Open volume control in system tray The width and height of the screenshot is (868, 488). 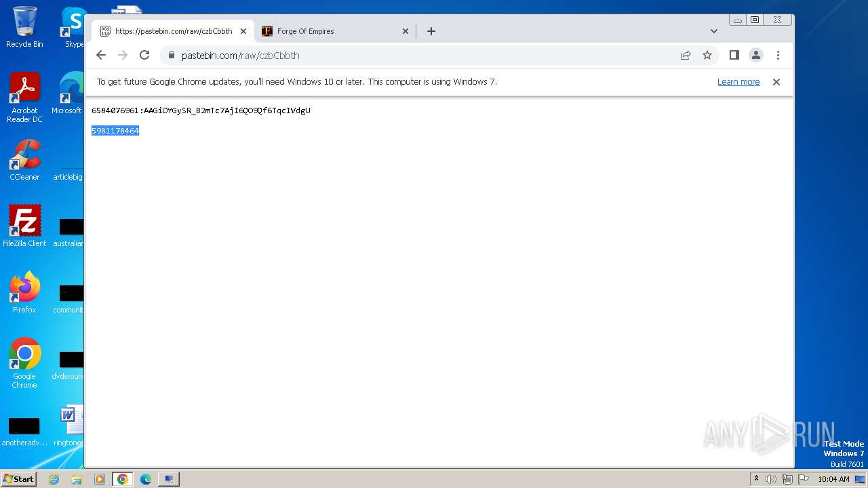(771, 479)
